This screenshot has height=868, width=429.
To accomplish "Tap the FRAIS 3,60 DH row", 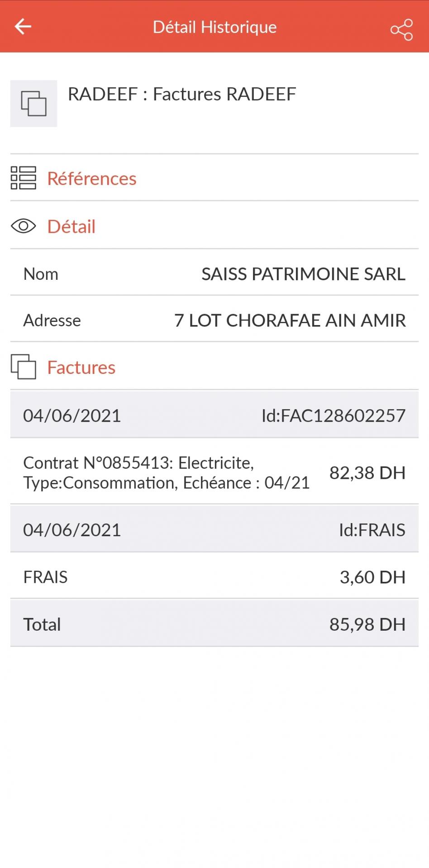I will (x=214, y=577).
